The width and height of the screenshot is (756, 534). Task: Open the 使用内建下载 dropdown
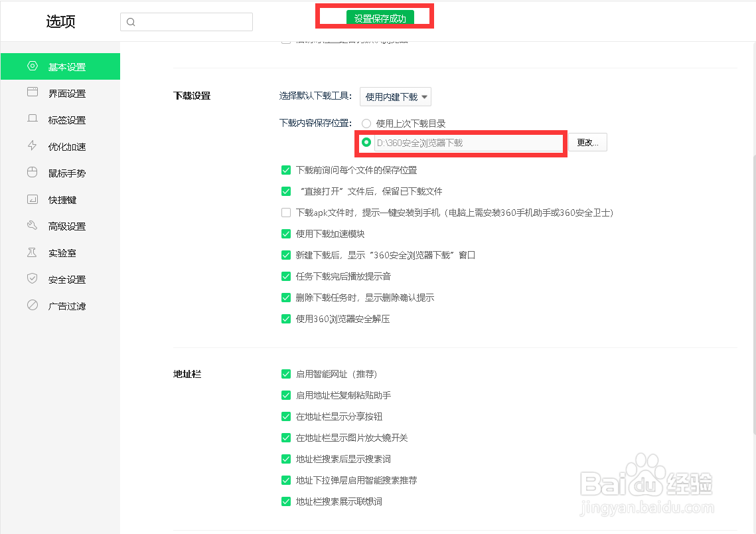point(396,96)
